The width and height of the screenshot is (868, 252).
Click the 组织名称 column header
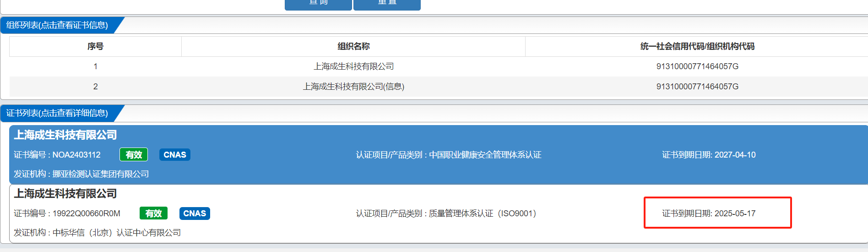353,46
